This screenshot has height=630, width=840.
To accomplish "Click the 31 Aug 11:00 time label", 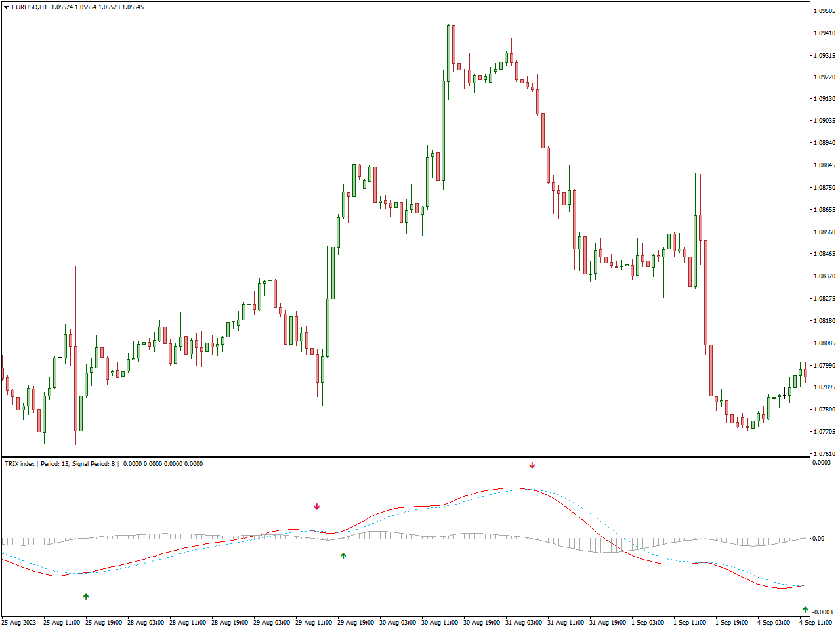I will 566,623.
